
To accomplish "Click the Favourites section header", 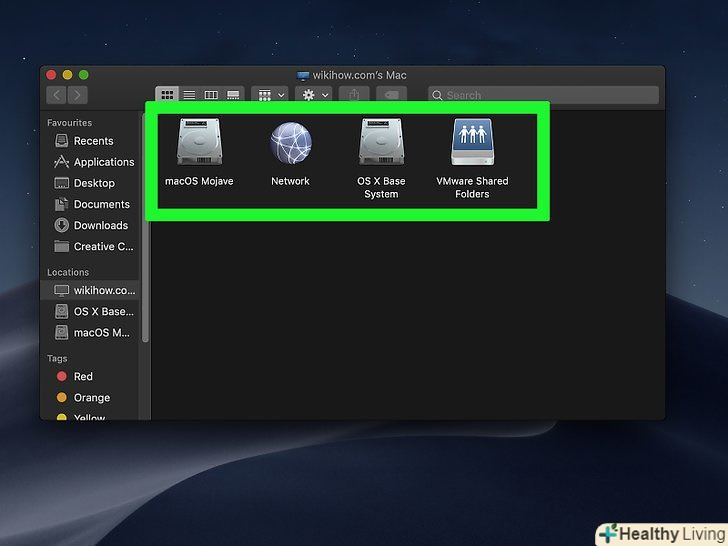I will (70, 123).
